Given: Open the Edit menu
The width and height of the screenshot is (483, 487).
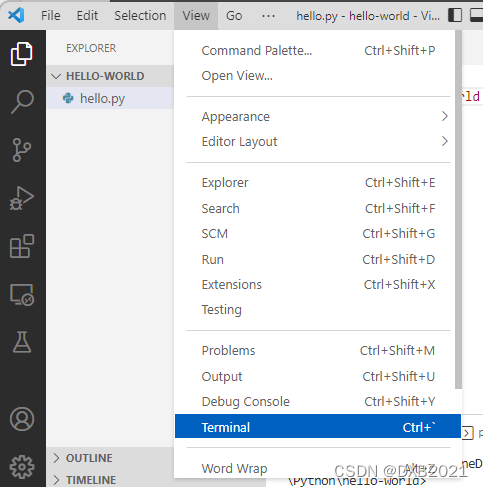Looking at the screenshot, I should (x=87, y=16).
